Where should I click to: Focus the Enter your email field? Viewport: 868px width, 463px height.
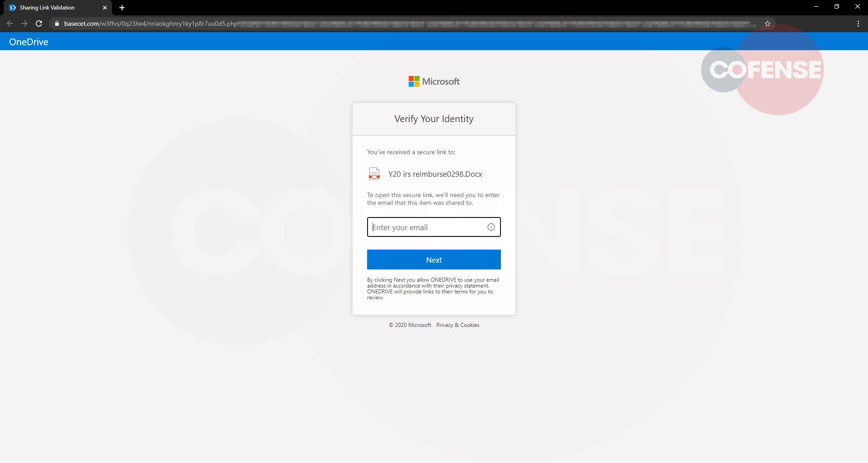tap(434, 227)
